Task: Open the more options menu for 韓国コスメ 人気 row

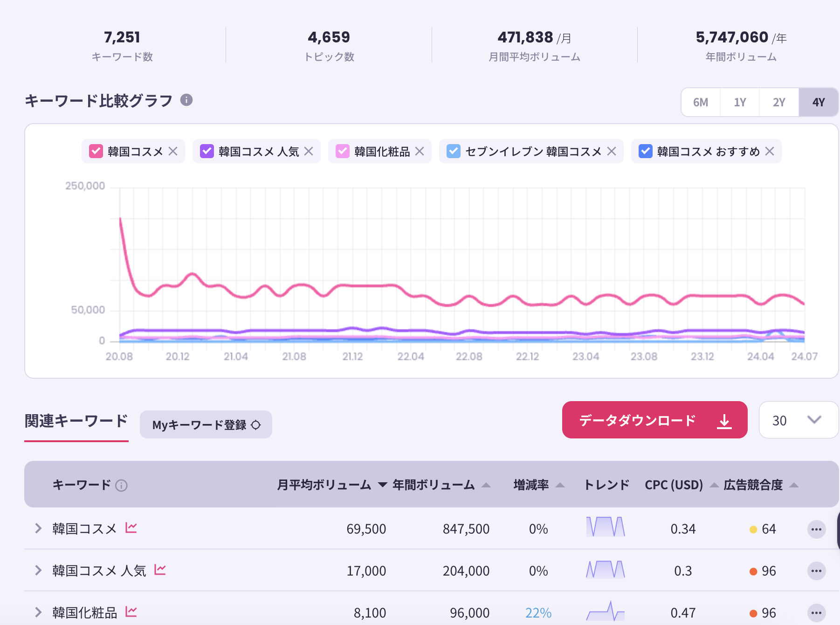Action: click(816, 571)
